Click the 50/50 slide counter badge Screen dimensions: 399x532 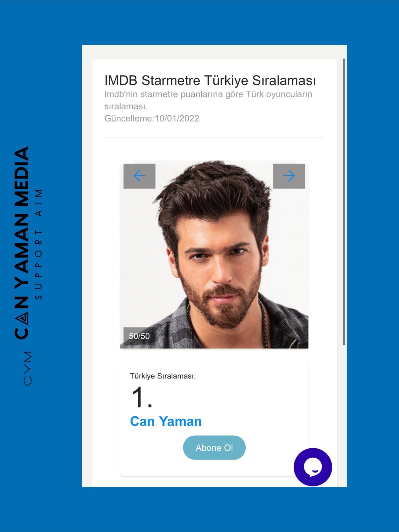click(x=139, y=336)
